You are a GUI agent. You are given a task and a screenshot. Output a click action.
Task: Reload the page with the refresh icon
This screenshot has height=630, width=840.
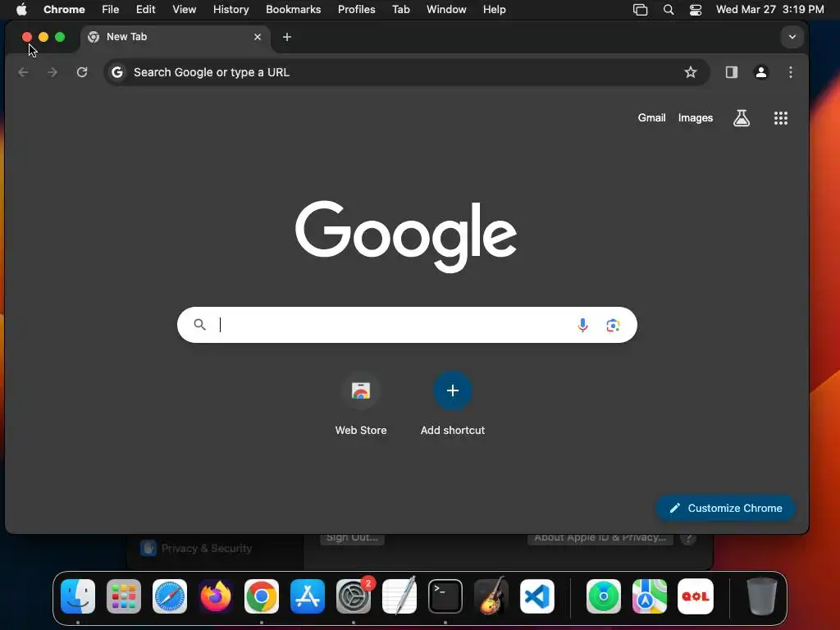82,72
